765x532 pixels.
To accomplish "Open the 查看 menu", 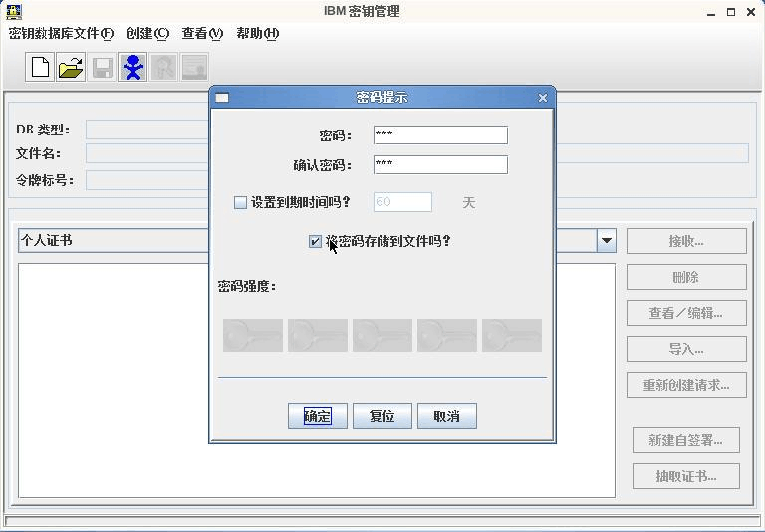I will 202,33.
